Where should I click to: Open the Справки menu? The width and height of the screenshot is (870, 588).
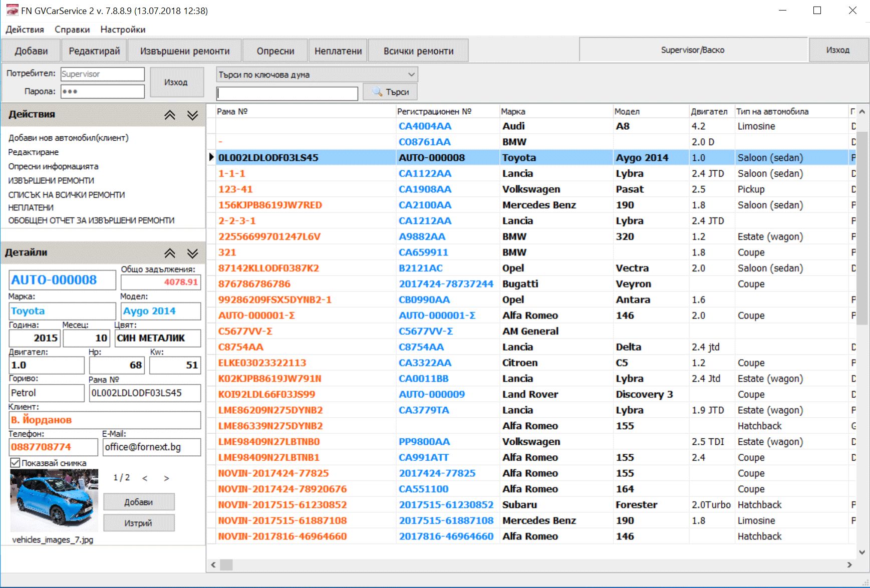coord(72,30)
